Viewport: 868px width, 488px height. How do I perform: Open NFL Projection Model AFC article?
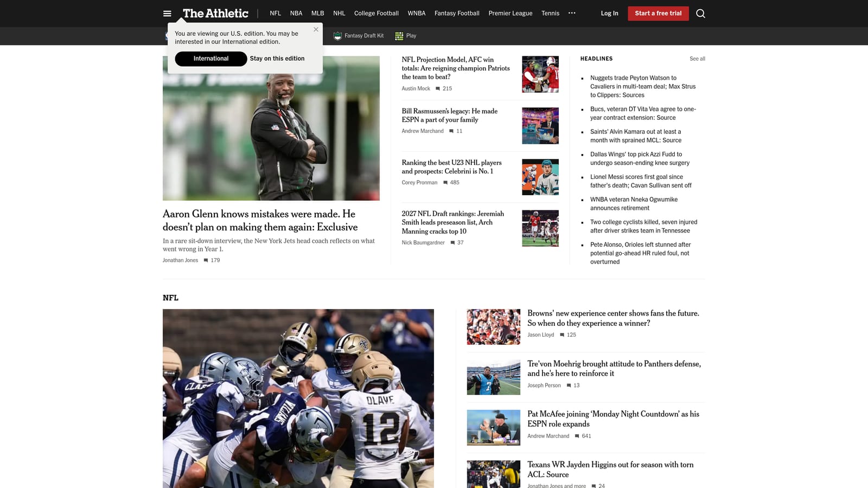pyautogui.click(x=456, y=68)
